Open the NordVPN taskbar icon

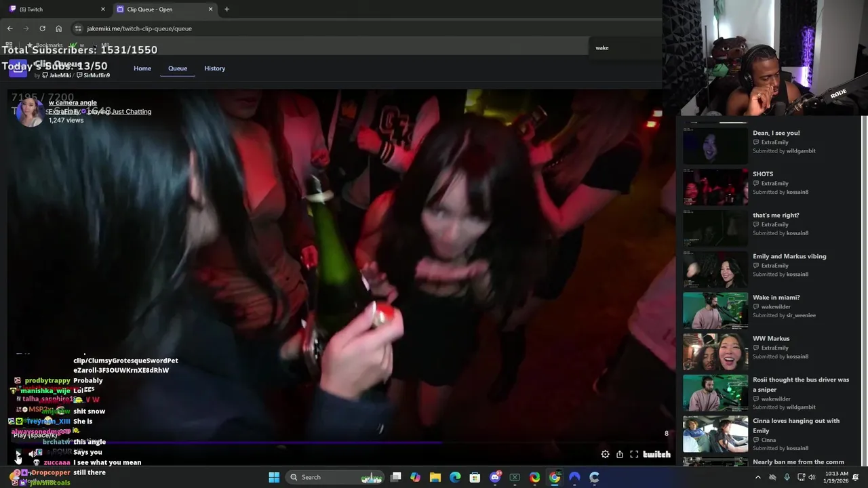coord(574,477)
